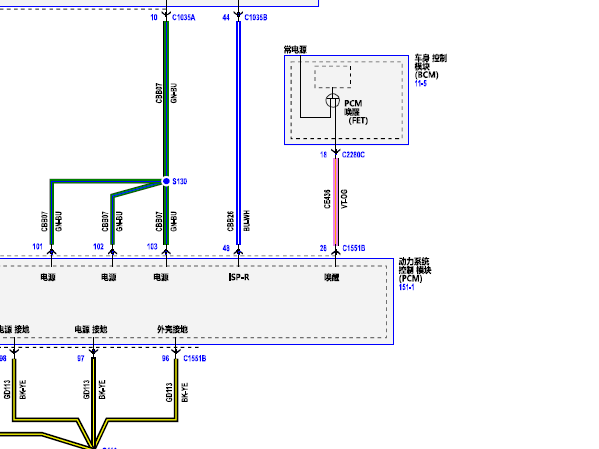Image resolution: width=599 pixels, height=449 pixels.
Task: Open the 151-1 page reference link
Action: (x=406, y=287)
